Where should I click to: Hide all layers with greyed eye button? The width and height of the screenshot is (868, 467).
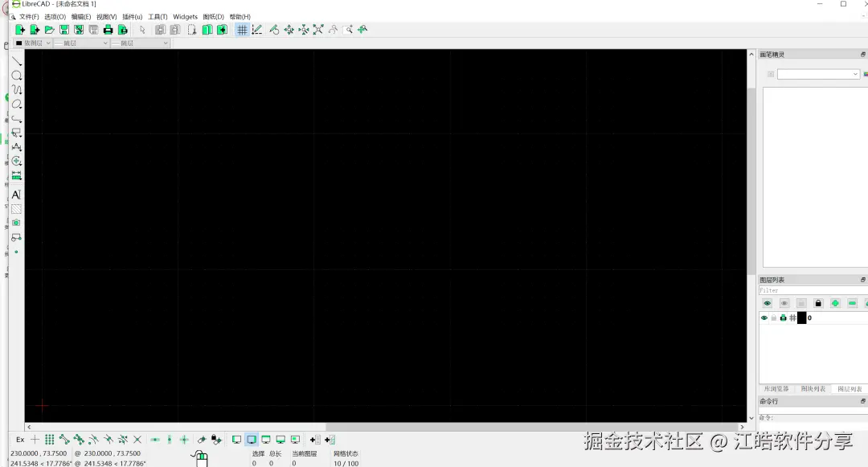(x=784, y=303)
